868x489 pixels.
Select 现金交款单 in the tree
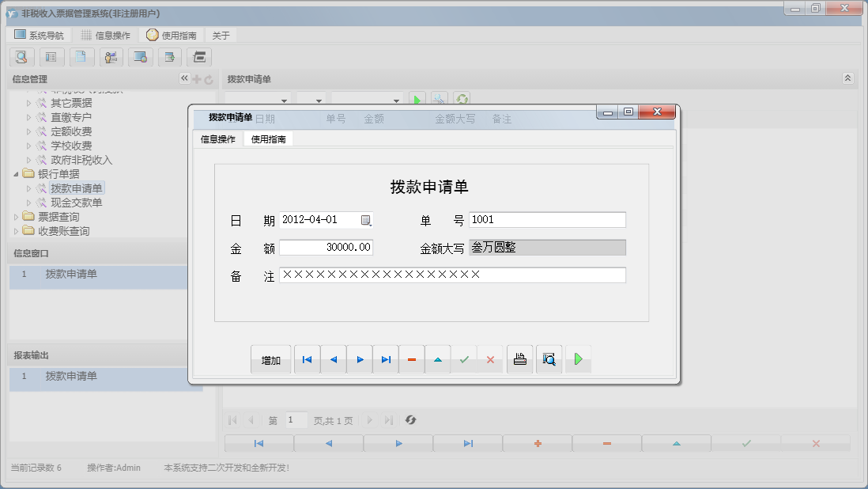(x=76, y=203)
